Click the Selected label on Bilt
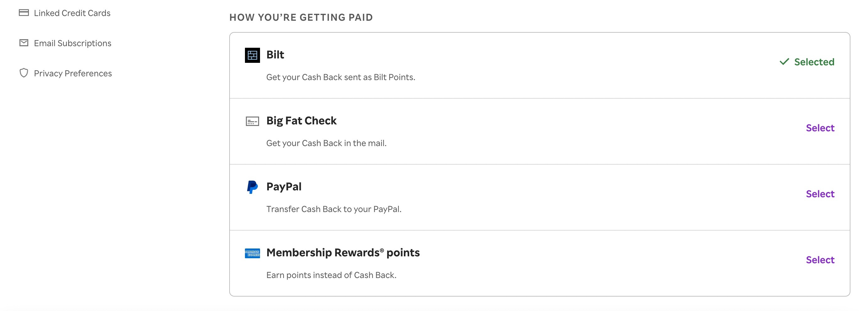 814,62
